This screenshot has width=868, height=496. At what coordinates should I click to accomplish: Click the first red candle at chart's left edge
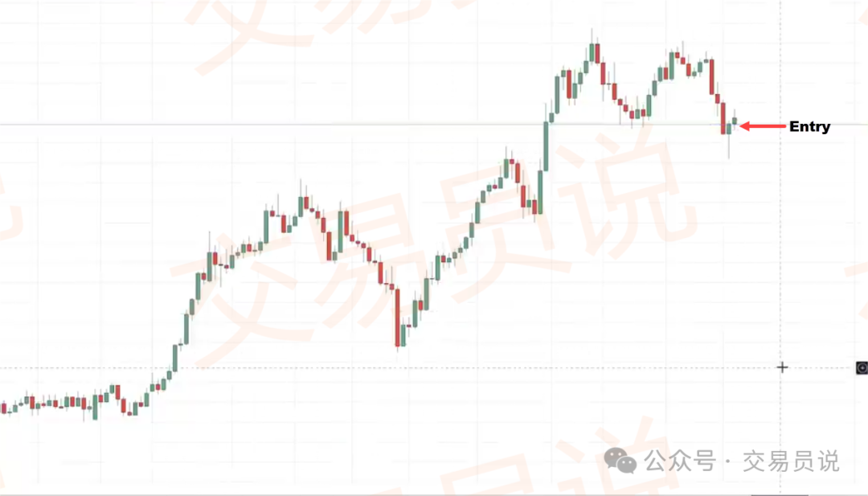click(4, 408)
